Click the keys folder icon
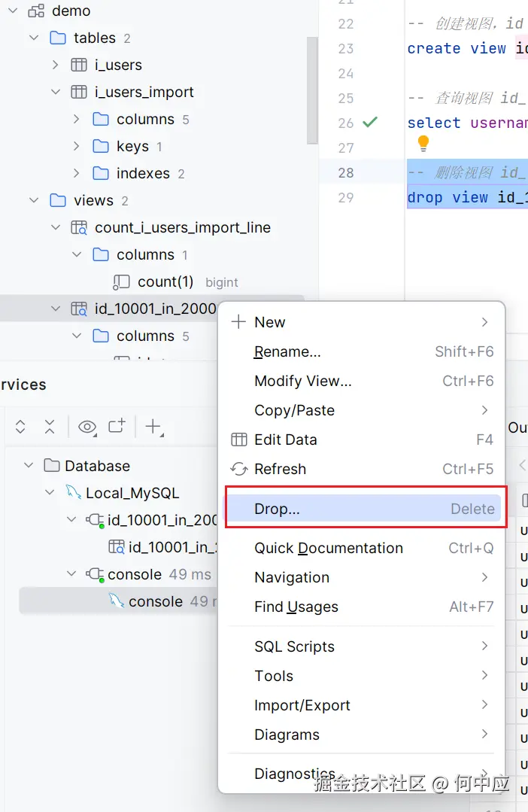Screen dimensions: 528x812 [101, 146]
